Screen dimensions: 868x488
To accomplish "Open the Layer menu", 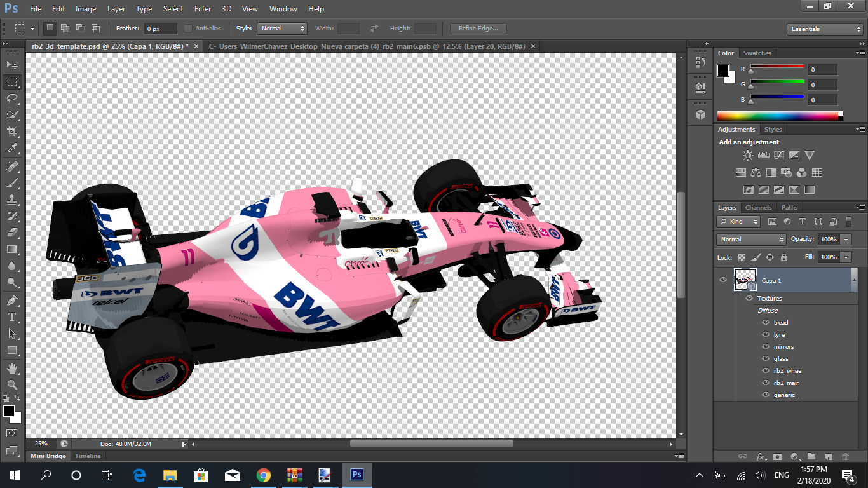I will click(x=116, y=9).
